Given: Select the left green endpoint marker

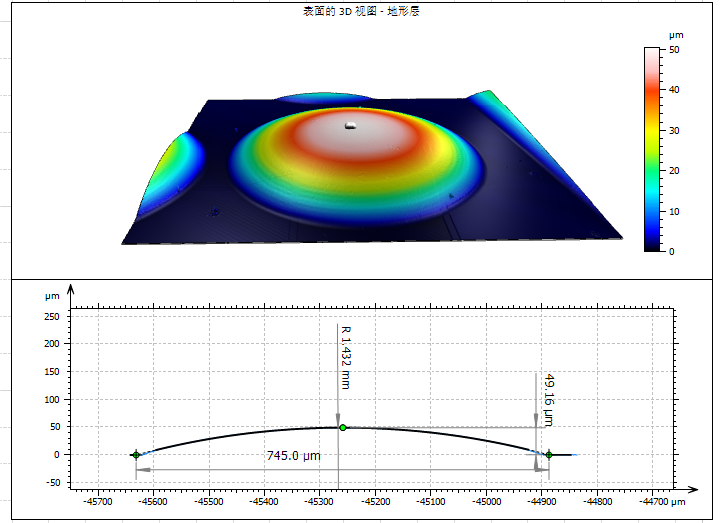Looking at the screenshot, I should [136, 455].
